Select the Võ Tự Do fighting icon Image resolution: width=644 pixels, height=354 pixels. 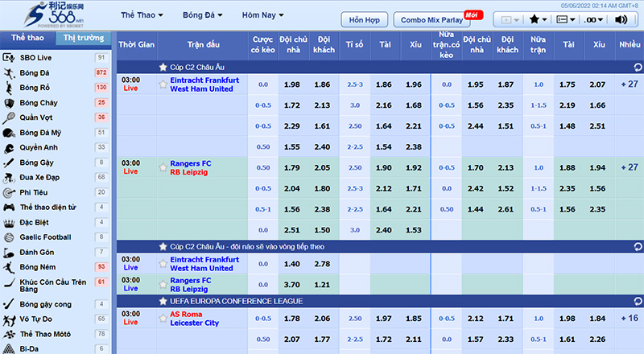click(9, 319)
